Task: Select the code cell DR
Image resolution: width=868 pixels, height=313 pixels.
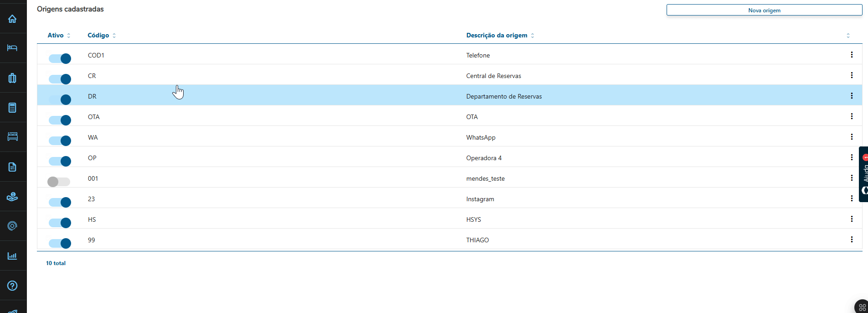Action: coord(92,96)
